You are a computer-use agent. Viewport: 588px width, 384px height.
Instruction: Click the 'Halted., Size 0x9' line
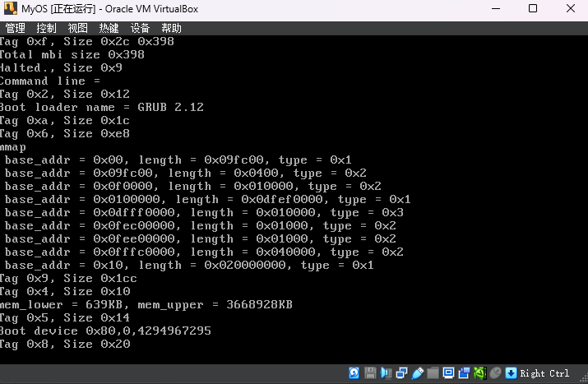[61, 68]
